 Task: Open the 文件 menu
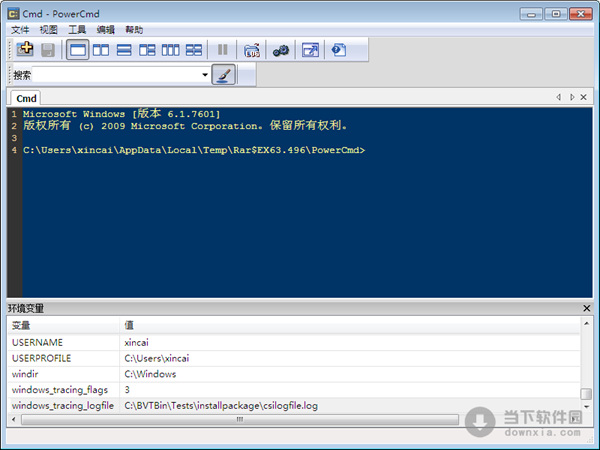[20, 29]
